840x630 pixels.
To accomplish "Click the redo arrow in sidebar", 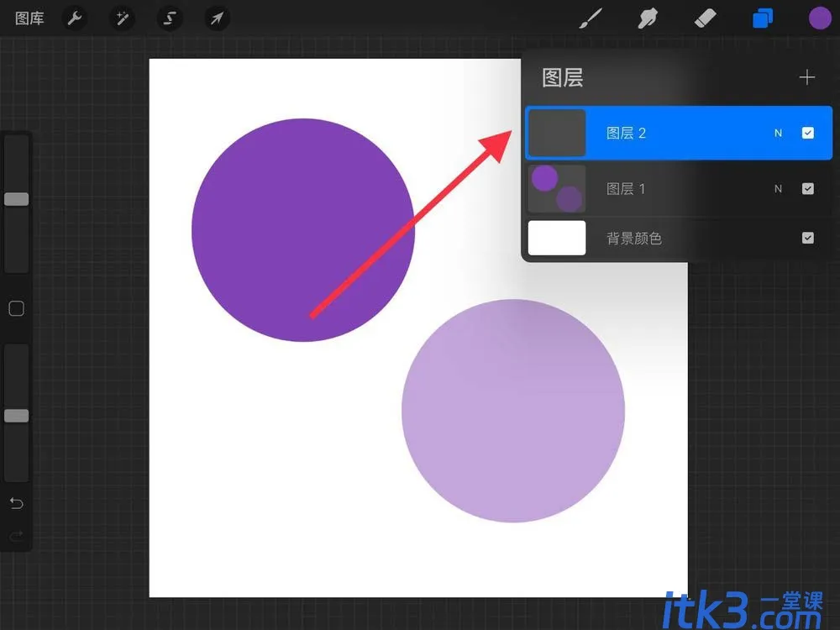I will [x=17, y=535].
